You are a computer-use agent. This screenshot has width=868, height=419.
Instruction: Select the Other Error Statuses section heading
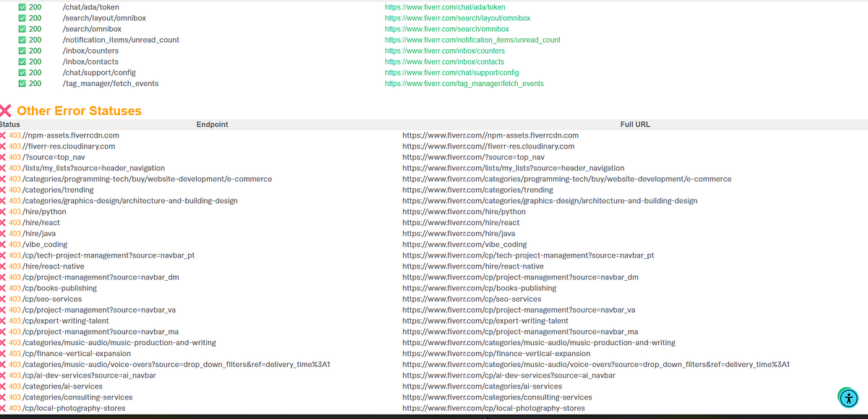[x=80, y=111]
